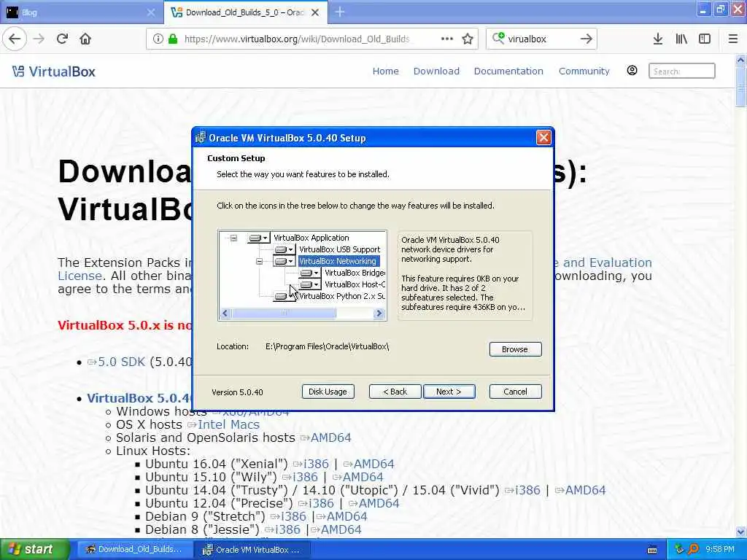The image size is (747, 560).
Task: Switch to Oracle VM VirtualBox taskbar button
Action: point(253,550)
